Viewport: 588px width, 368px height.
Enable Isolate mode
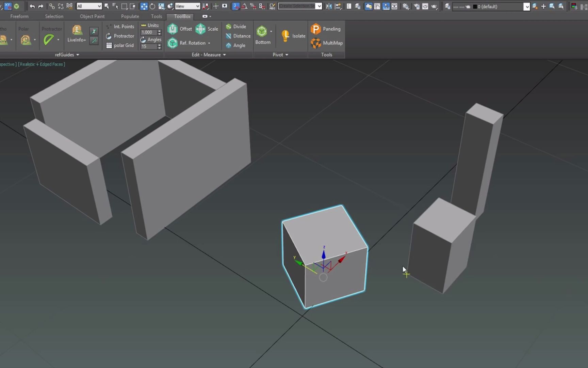pos(292,35)
